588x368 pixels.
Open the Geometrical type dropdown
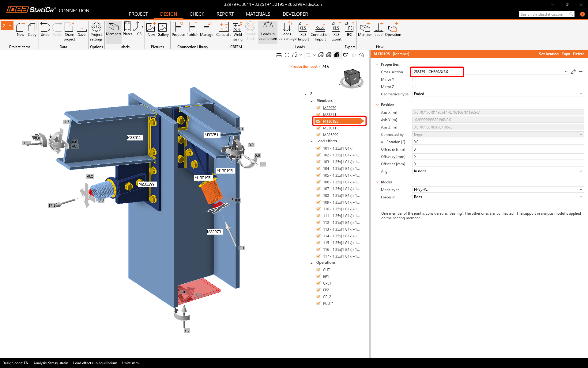498,94
